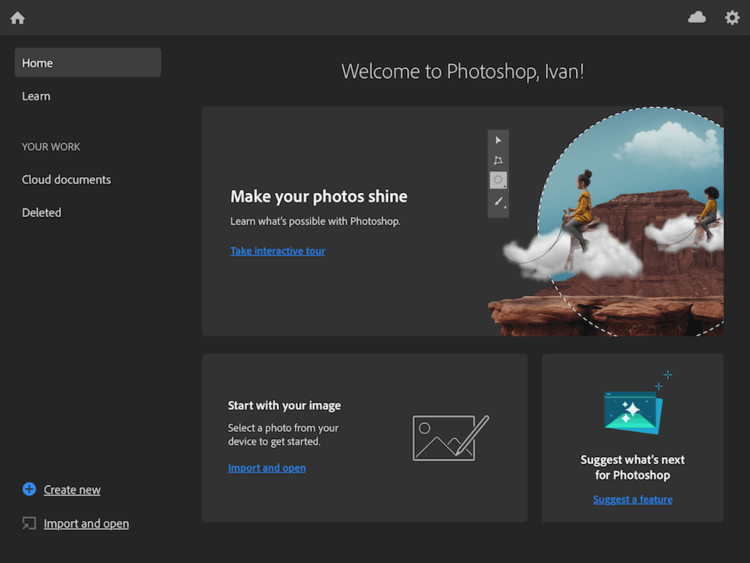Open the cloud sync status icon
750x563 pixels.
point(696,18)
